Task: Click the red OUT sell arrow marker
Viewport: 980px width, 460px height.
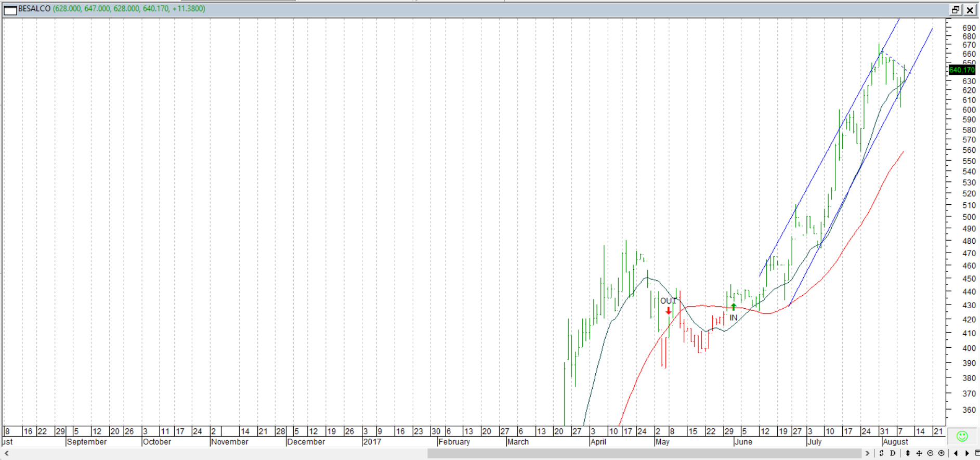Action: 669,311
